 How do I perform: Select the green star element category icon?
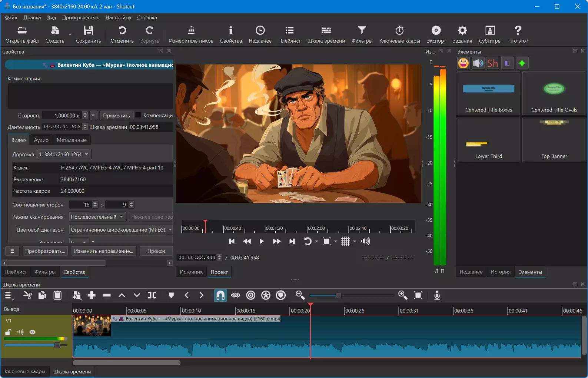point(522,63)
